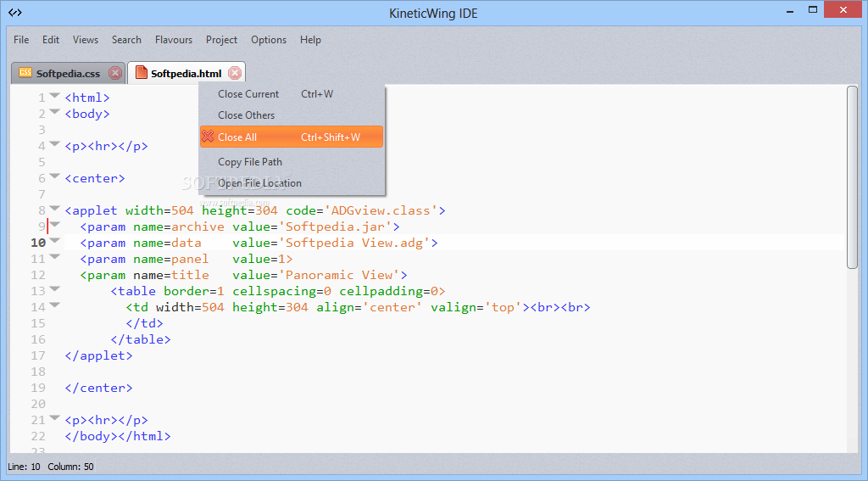Click the <center> tag on line 6
This screenshot has width=868, height=481.
pos(95,178)
